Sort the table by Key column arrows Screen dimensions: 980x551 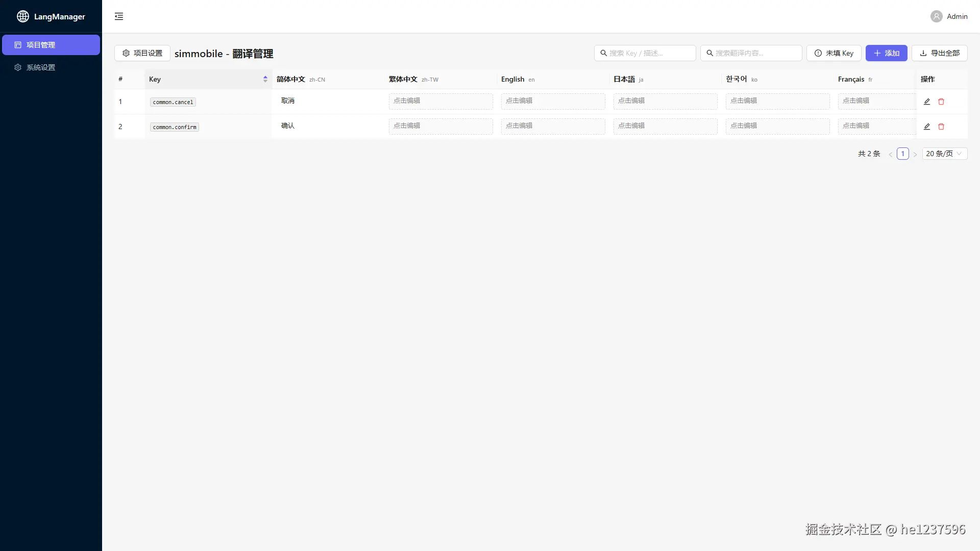(x=265, y=79)
